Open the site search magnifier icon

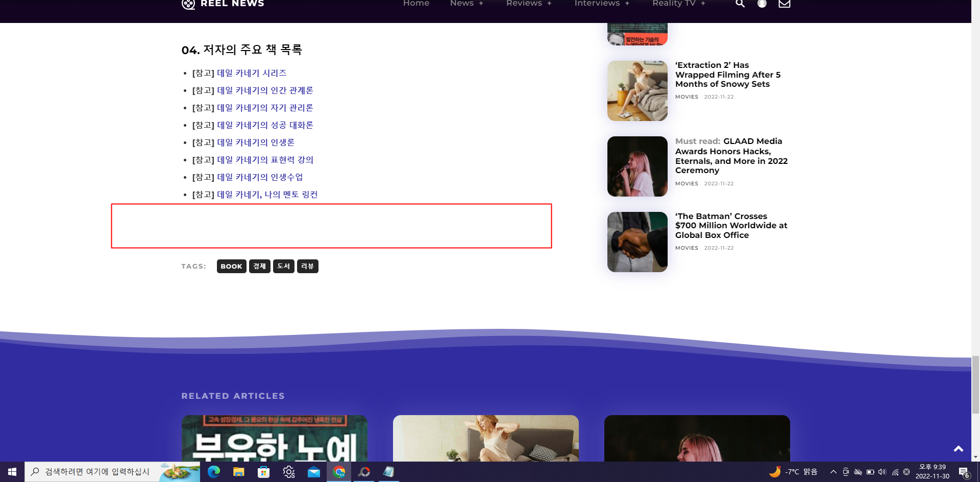740,4
